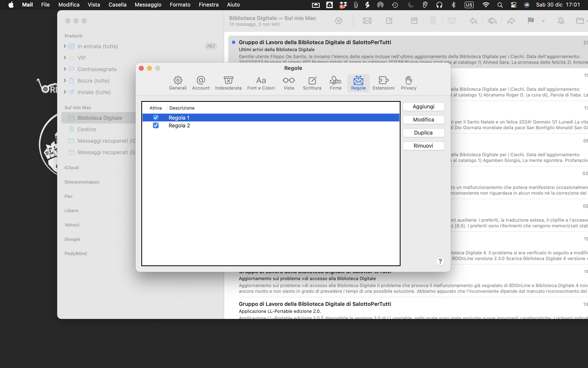The width and height of the screenshot is (588, 368).
Task: Click the reply all toolbar icon
Action: tap(492, 21)
